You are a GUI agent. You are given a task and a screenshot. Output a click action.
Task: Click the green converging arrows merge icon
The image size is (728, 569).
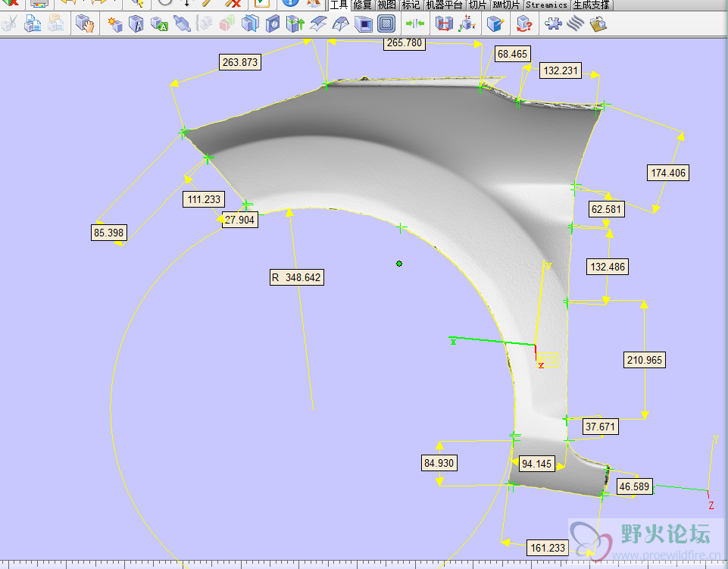tap(414, 23)
